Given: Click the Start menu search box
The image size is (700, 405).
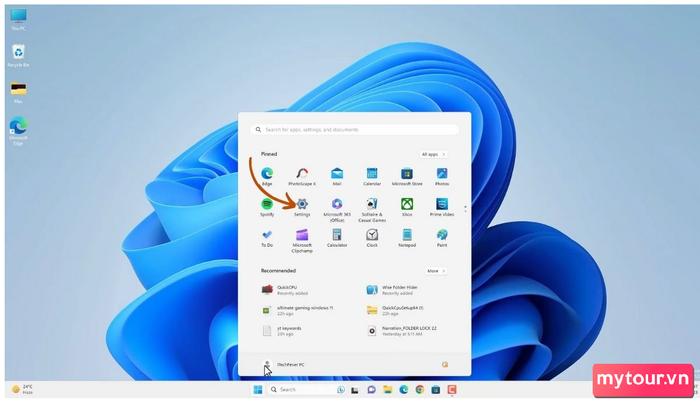Looking at the screenshot, I should 354,129.
